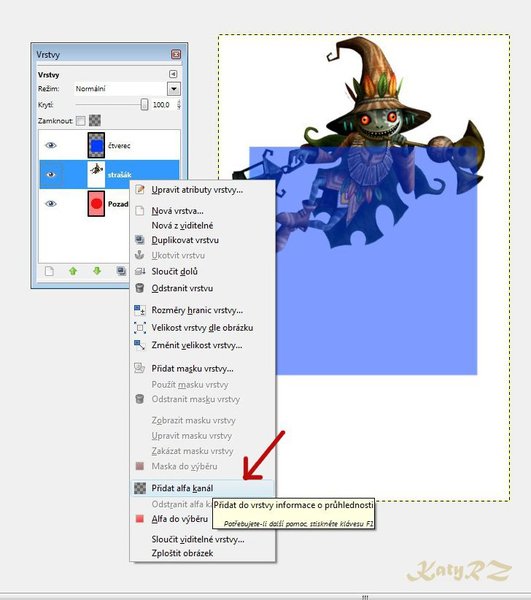Click the layer to image size icon
The height and width of the screenshot is (600, 531).
pyautogui.click(x=140, y=328)
